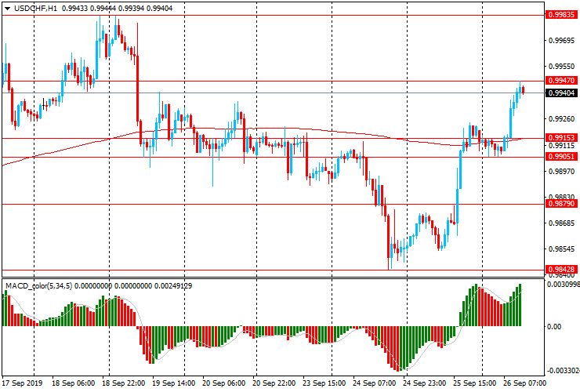This screenshot has height=392, width=580.
Task: Click the MACD scale 0.00 value
Action: [x=553, y=326]
